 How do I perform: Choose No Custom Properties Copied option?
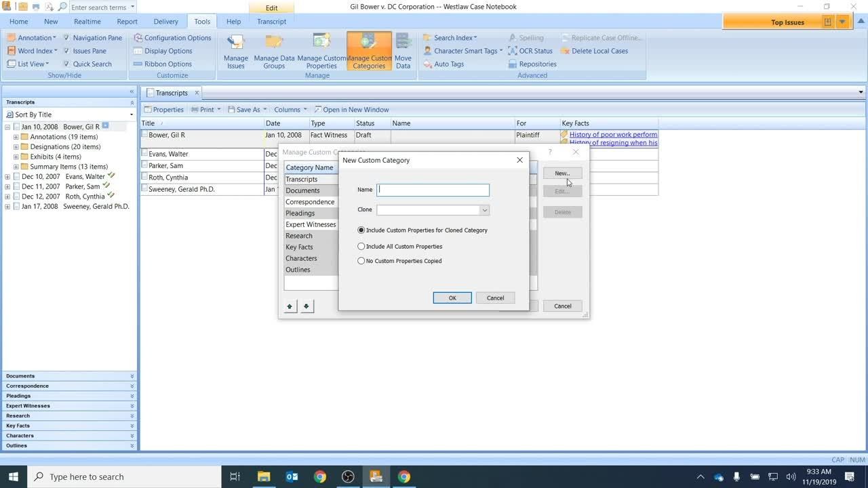coord(361,261)
